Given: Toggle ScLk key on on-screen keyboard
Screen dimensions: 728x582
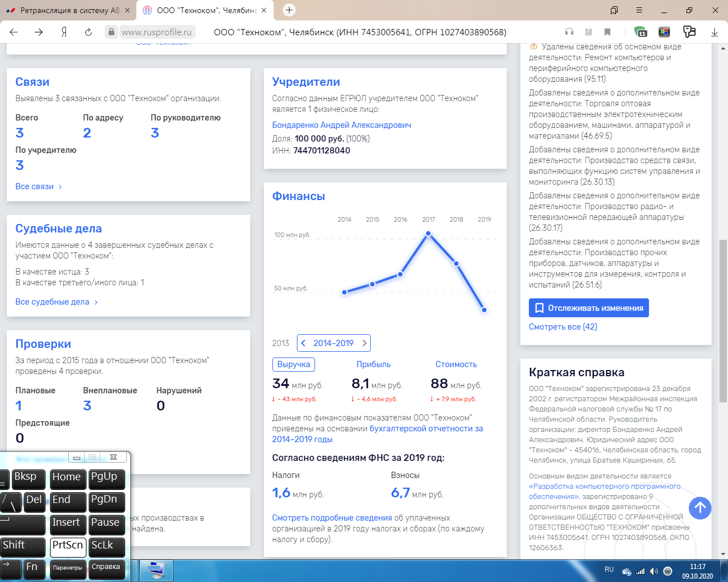Looking at the screenshot, I should click(x=106, y=546).
